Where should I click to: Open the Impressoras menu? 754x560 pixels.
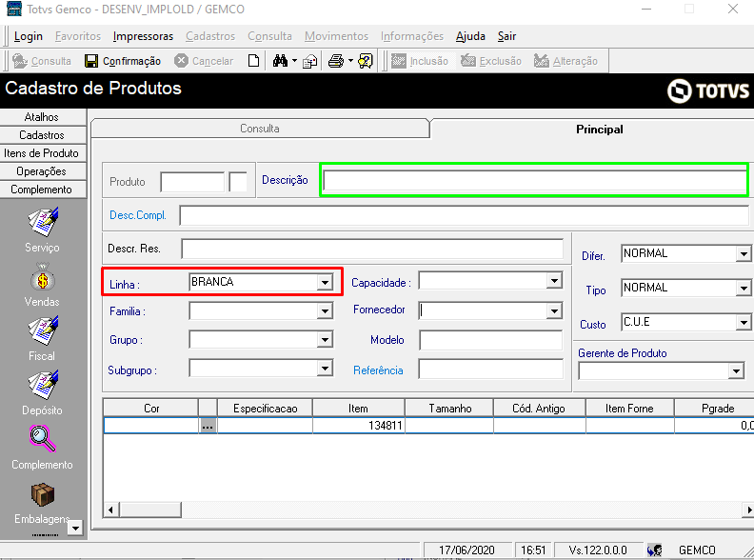143,36
